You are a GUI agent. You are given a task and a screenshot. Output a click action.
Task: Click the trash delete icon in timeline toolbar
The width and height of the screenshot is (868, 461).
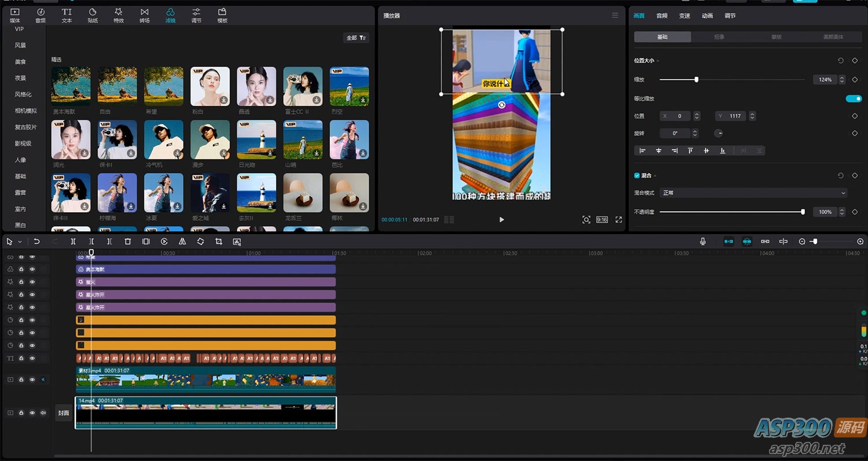coord(128,242)
